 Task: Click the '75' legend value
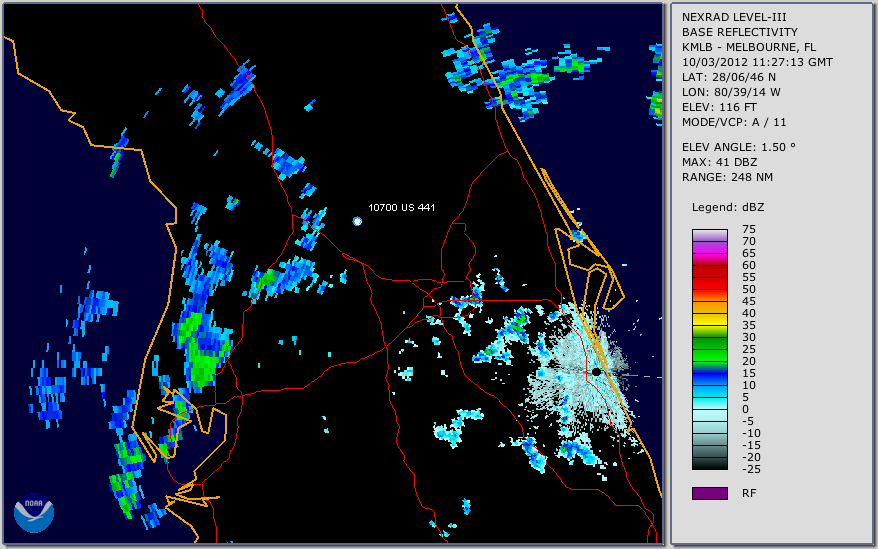[749, 229]
